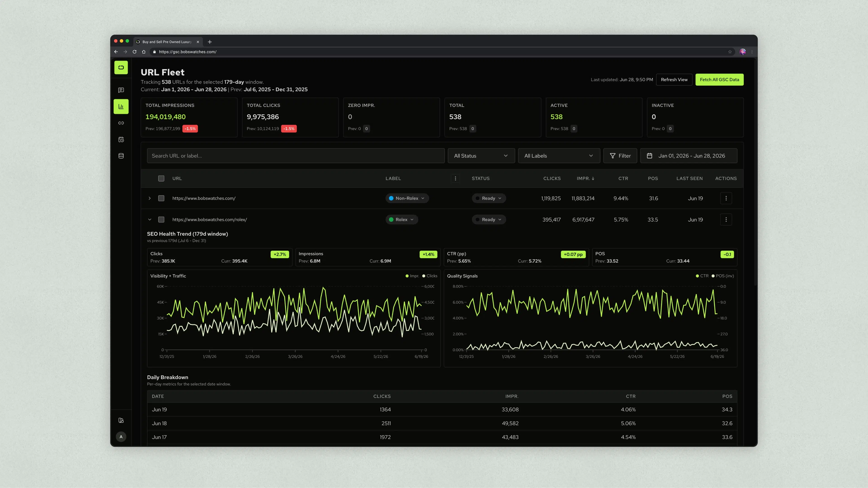Sort by the LAST SEEN column header
Screen dimensions: 868x488
pyautogui.click(x=689, y=178)
